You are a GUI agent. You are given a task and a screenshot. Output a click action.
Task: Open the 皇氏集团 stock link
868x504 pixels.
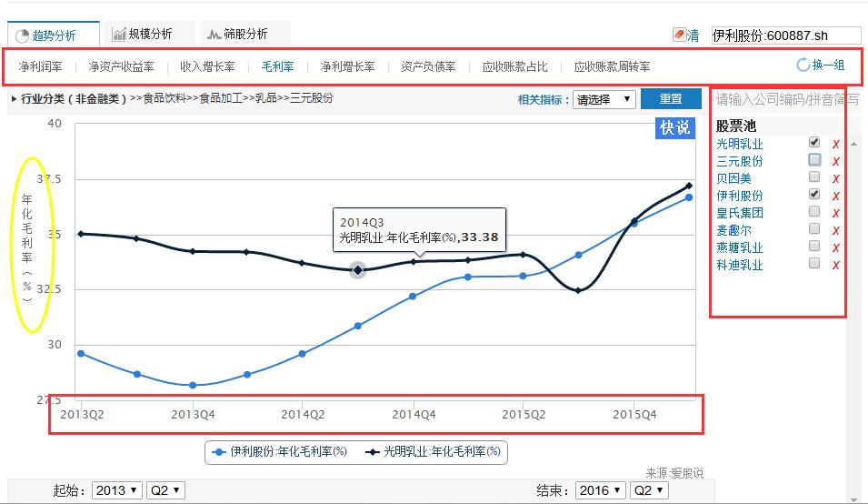740,213
